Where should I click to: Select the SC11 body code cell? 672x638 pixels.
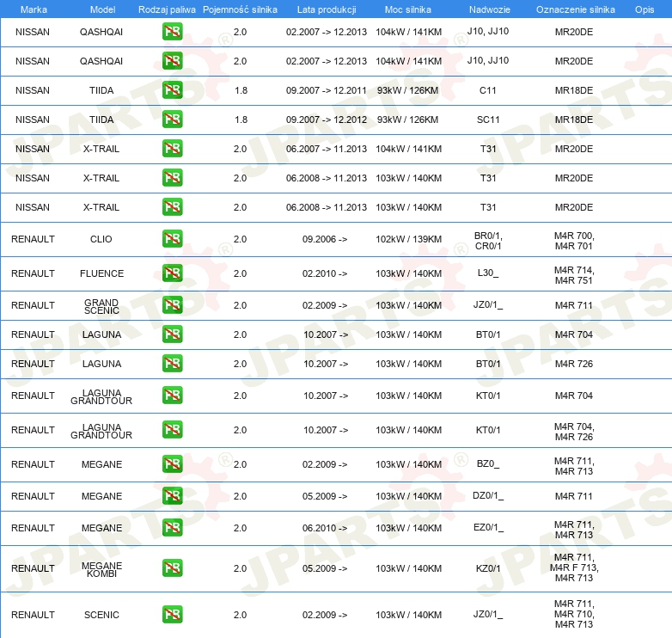pyautogui.click(x=488, y=120)
